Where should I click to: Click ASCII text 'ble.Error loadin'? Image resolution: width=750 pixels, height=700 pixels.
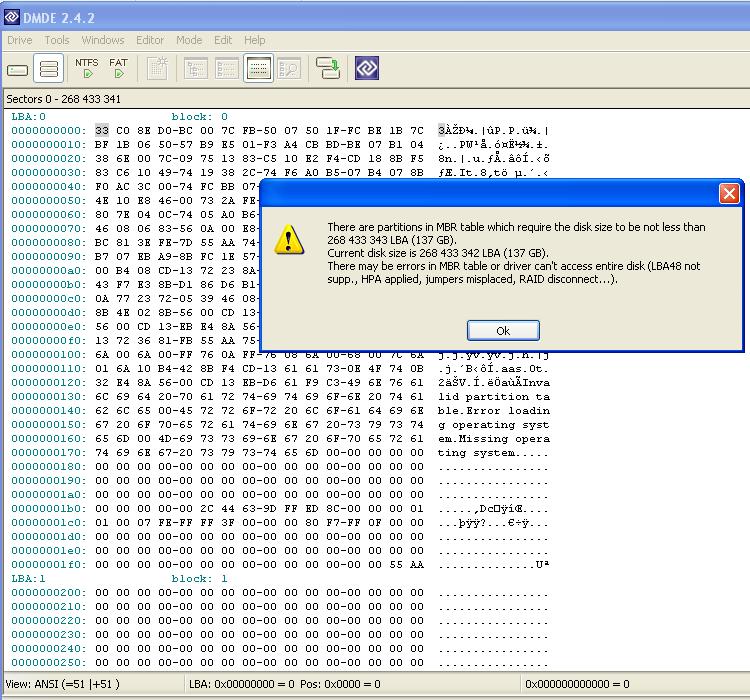point(494,411)
